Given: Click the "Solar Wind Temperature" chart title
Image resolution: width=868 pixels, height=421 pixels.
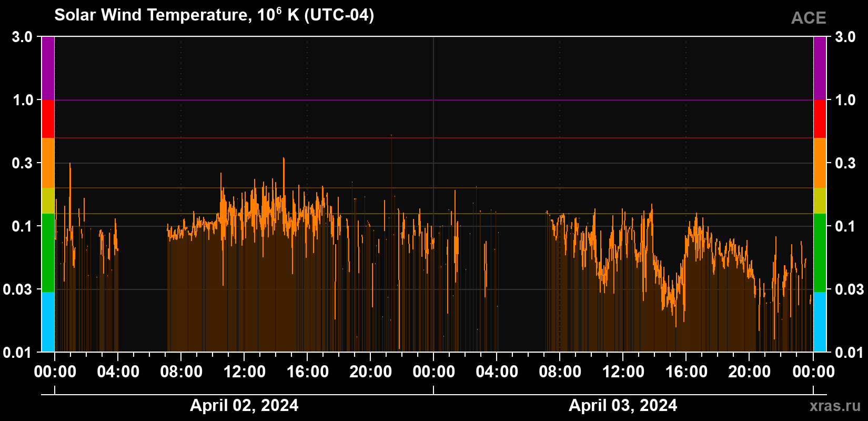Looking at the screenshot, I should click(214, 15).
